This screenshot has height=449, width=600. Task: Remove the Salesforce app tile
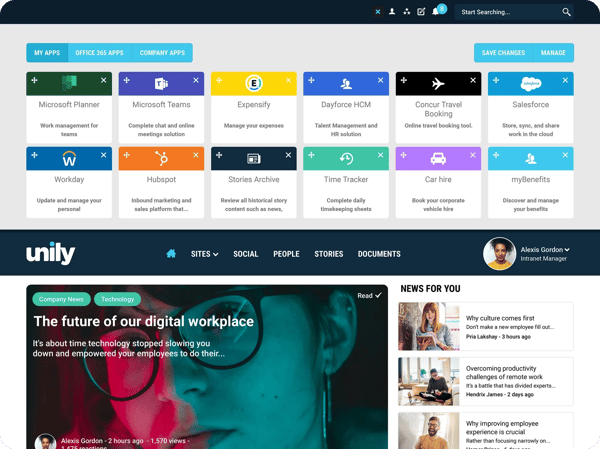pos(565,80)
